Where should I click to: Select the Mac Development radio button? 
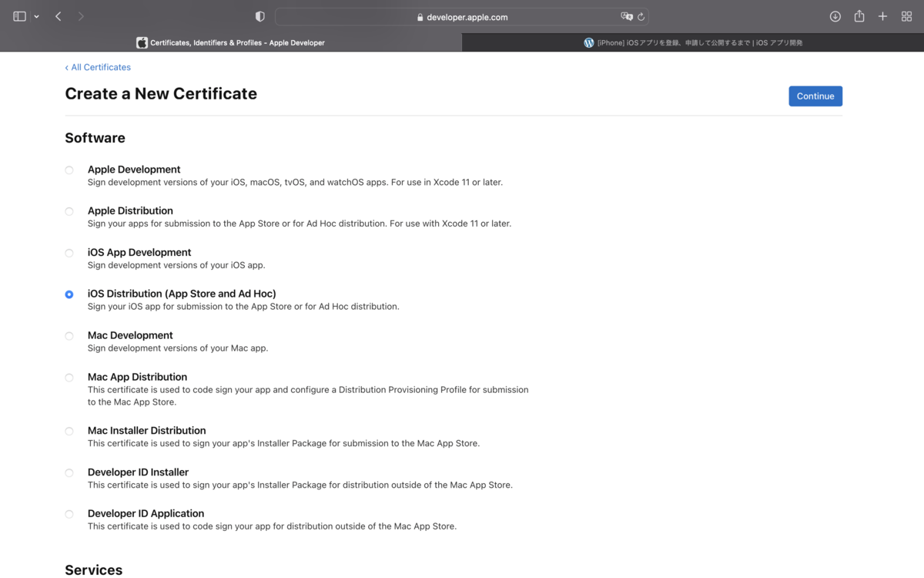pos(69,336)
